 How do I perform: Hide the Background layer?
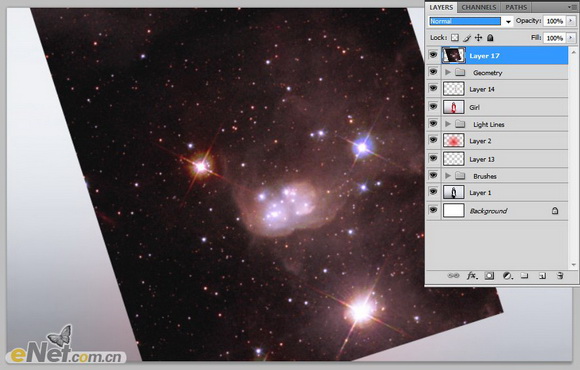(x=433, y=210)
